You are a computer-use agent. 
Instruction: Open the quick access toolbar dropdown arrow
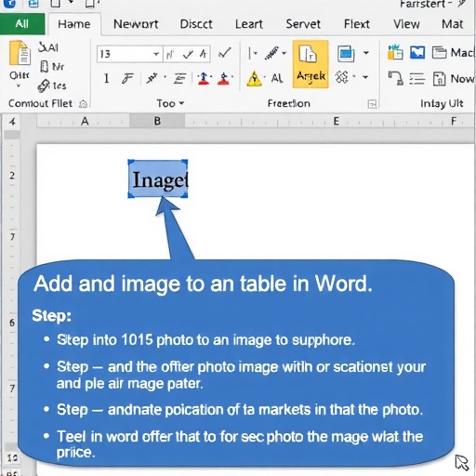[72, 3]
